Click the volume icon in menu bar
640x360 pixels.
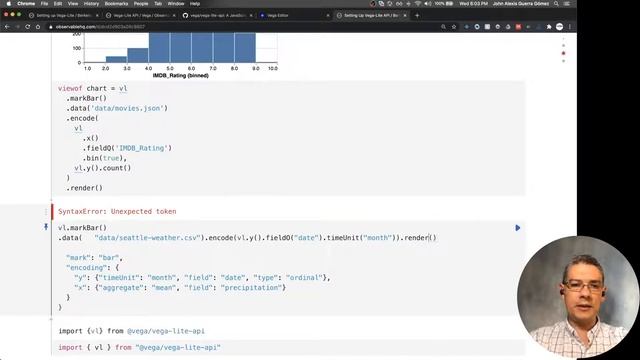click(x=427, y=4)
